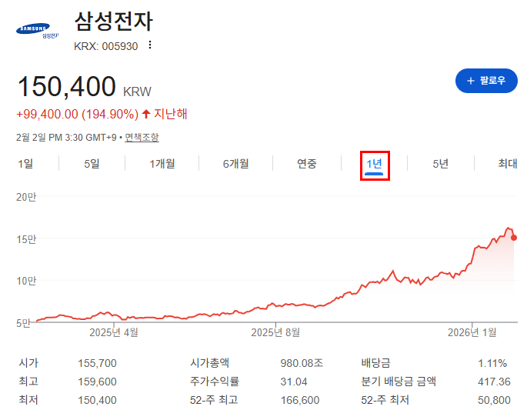Click the 시가총액 value 980.08조

(302, 363)
